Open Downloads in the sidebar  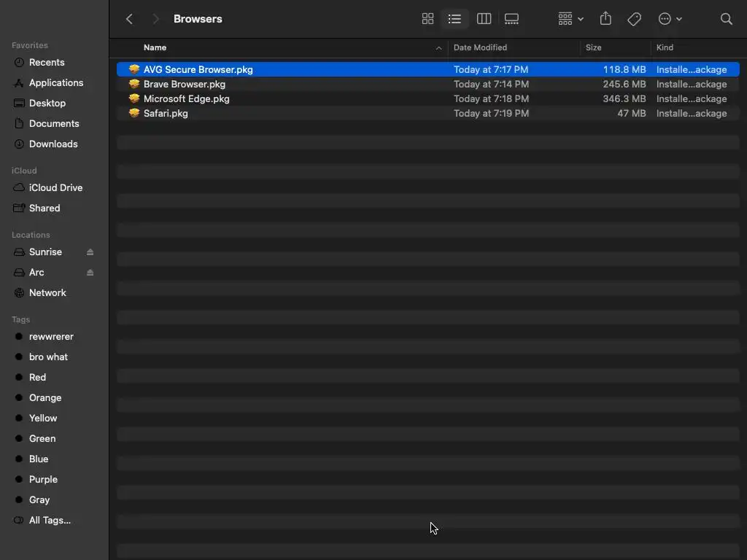pyautogui.click(x=54, y=144)
